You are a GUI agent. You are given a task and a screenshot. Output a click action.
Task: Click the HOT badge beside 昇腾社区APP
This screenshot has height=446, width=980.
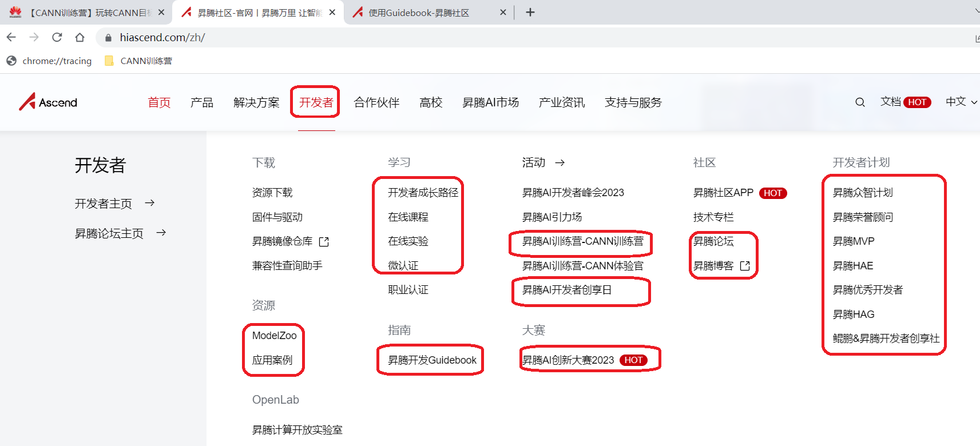pyautogui.click(x=773, y=193)
